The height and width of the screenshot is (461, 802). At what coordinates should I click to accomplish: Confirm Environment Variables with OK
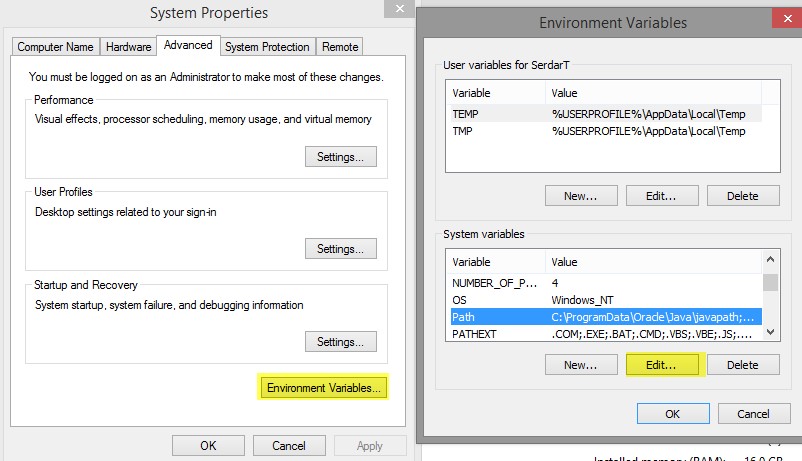coord(672,414)
